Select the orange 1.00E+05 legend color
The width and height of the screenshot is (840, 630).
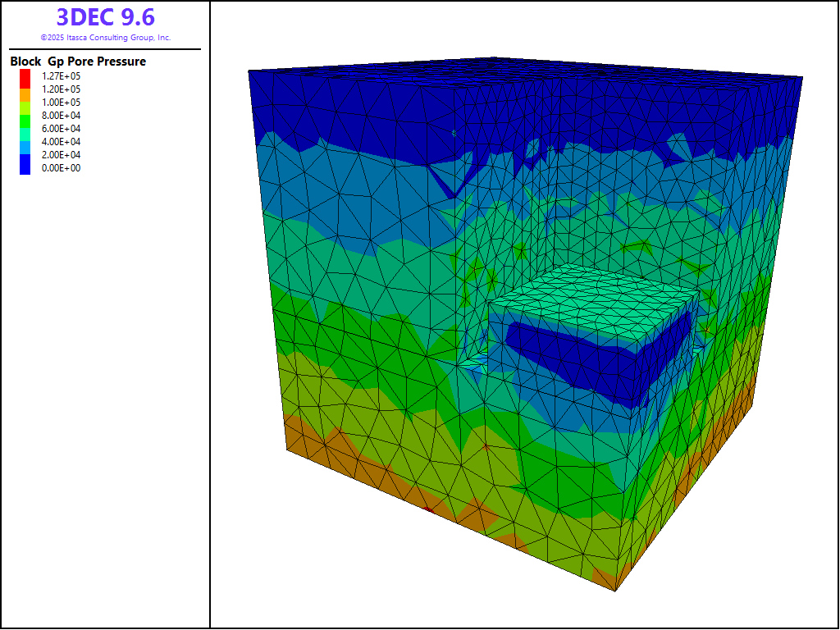click(25, 97)
